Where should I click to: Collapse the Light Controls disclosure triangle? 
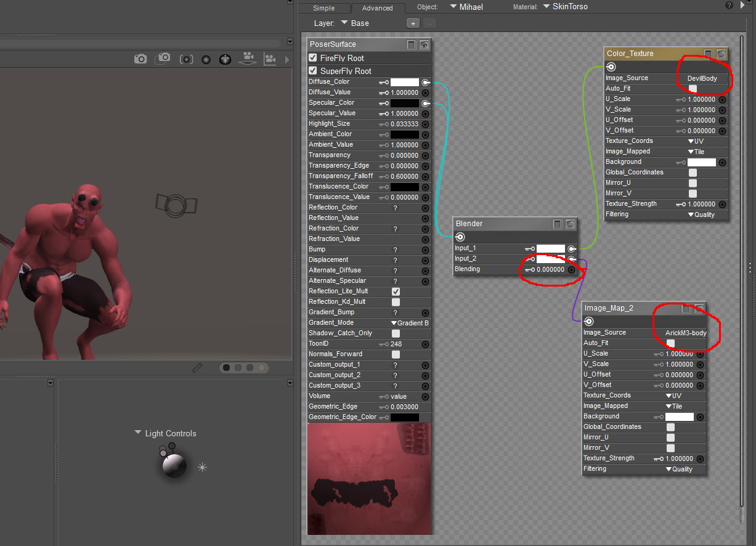click(138, 433)
